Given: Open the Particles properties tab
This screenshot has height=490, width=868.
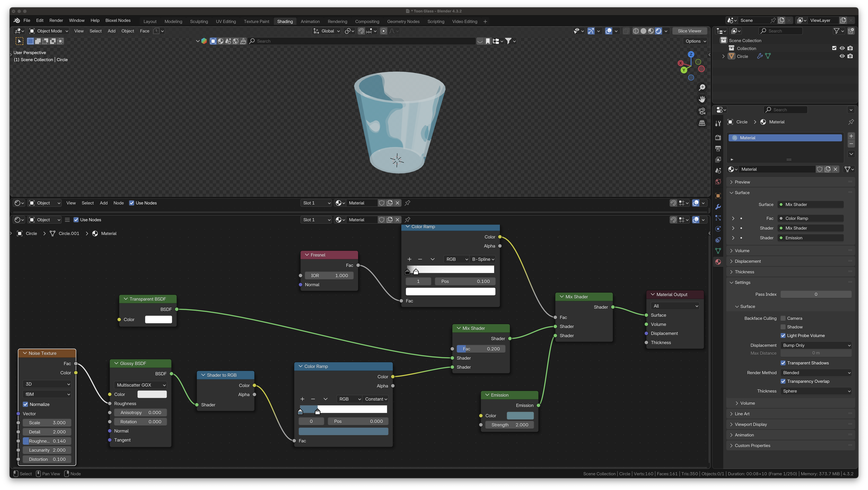Looking at the screenshot, I should [718, 218].
